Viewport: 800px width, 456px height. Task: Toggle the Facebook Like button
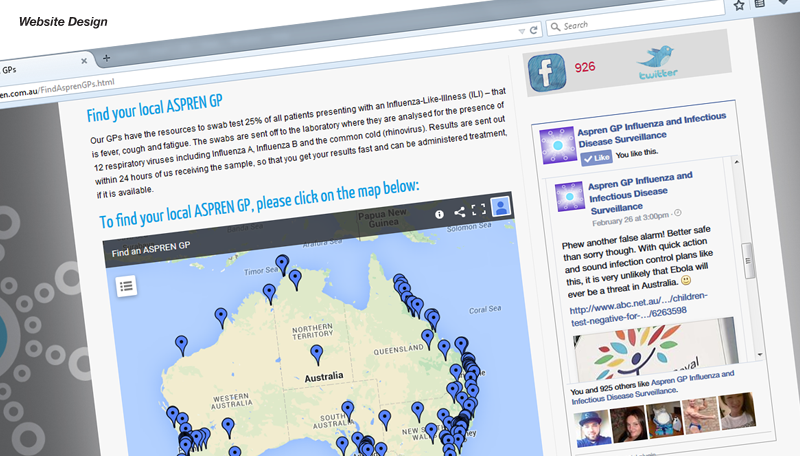pyautogui.click(x=596, y=158)
